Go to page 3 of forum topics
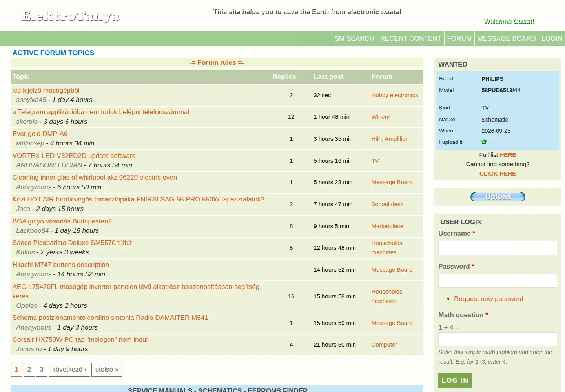565x392 pixels. pyautogui.click(x=42, y=370)
